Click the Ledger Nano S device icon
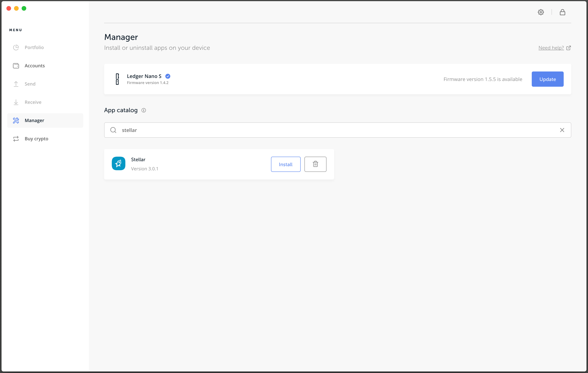 [x=117, y=79]
